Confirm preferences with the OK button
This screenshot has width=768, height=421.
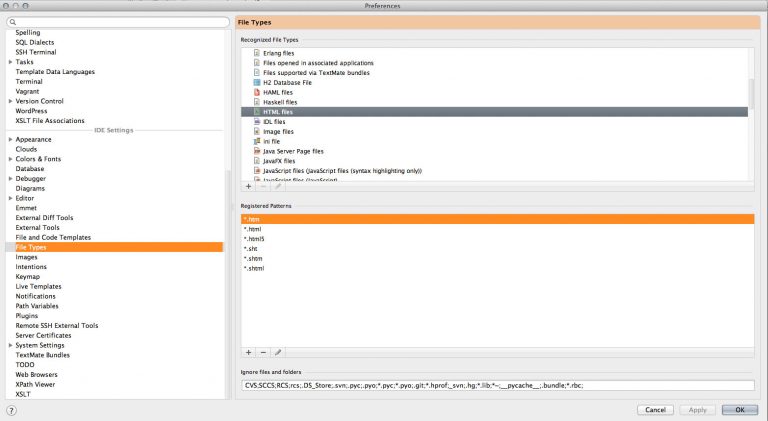click(x=740, y=410)
